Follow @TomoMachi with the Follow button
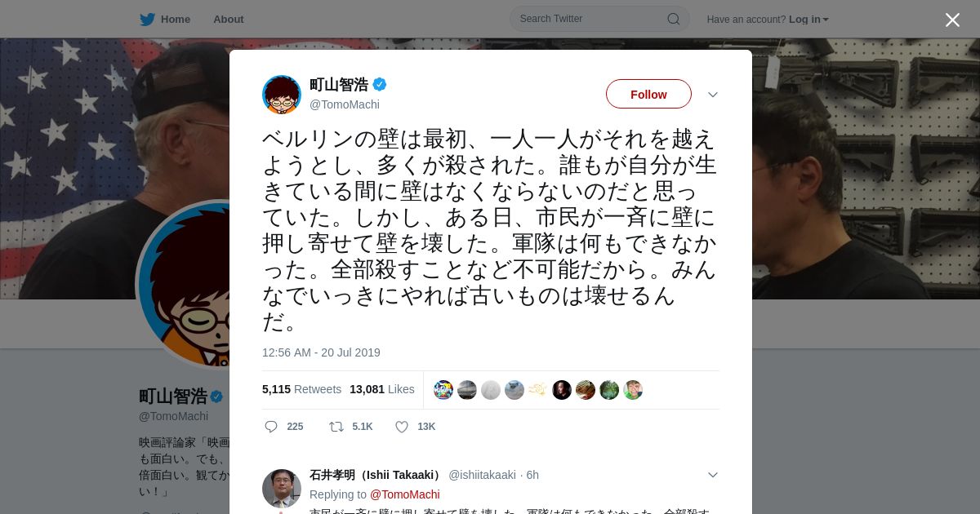 pyautogui.click(x=648, y=94)
